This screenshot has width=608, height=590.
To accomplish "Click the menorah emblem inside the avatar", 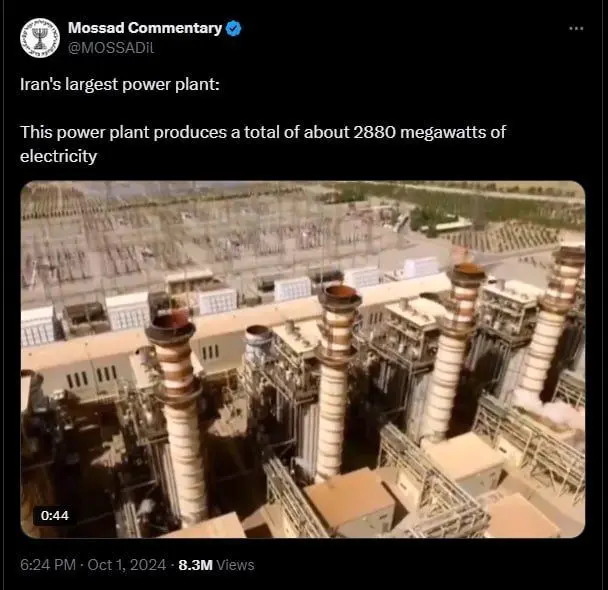I will point(40,38).
